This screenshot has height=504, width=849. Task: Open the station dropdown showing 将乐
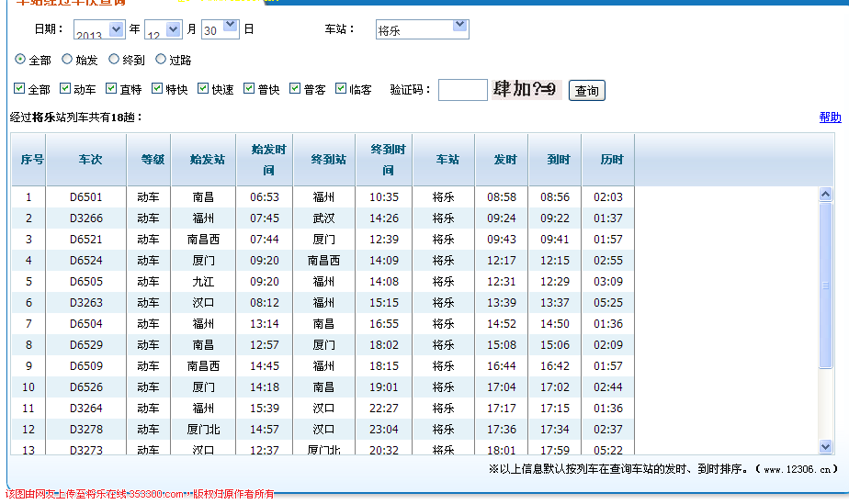pos(423,29)
